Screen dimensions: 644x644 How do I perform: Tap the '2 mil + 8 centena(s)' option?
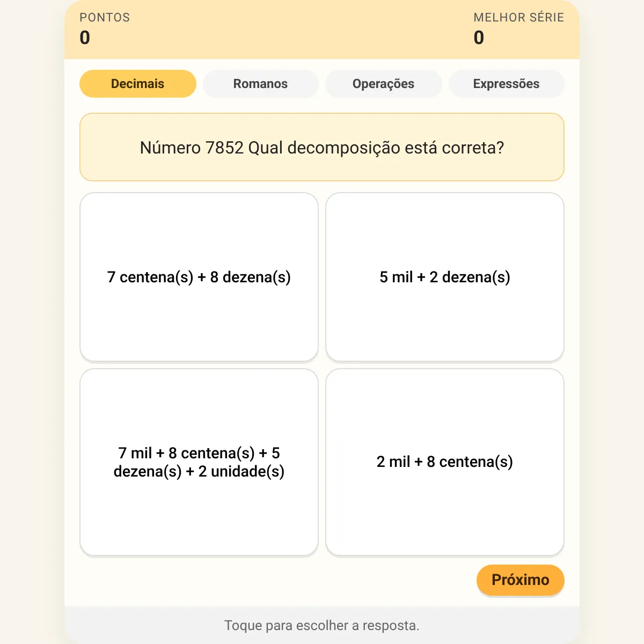click(445, 462)
